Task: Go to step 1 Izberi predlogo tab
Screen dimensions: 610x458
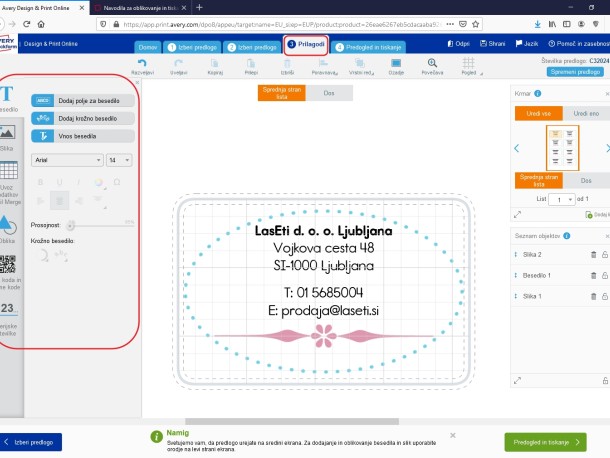Action: click(192, 47)
